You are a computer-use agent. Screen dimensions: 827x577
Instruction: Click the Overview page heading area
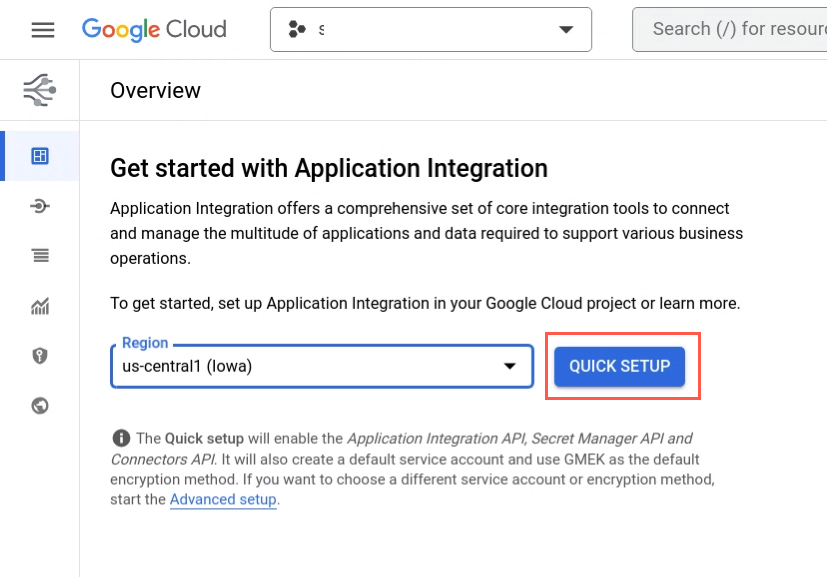(x=155, y=90)
